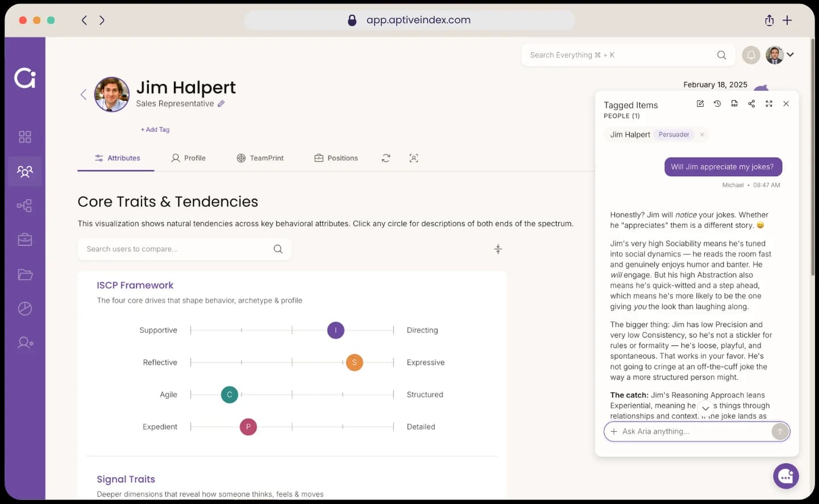Click the Search users to compare field
819x504 pixels.
pos(185,249)
